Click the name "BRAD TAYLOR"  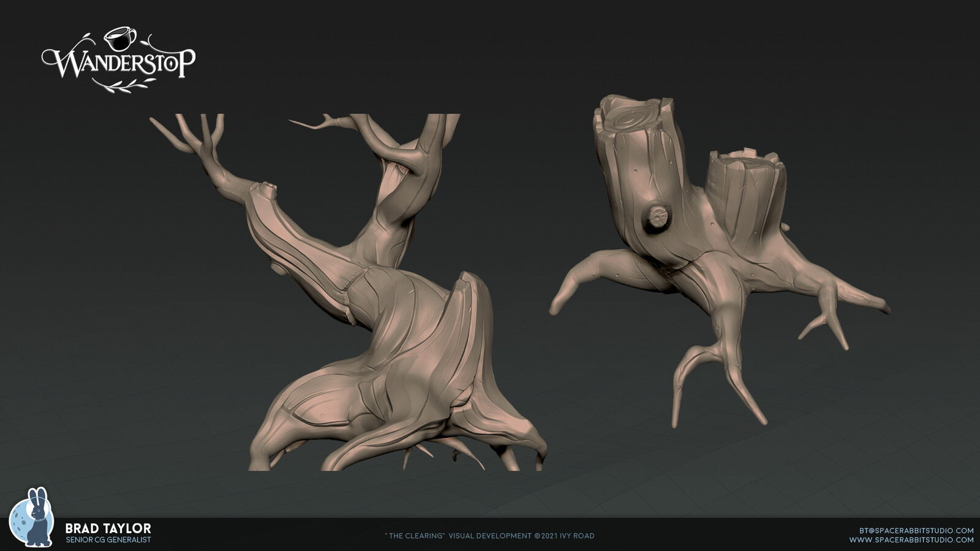click(108, 528)
